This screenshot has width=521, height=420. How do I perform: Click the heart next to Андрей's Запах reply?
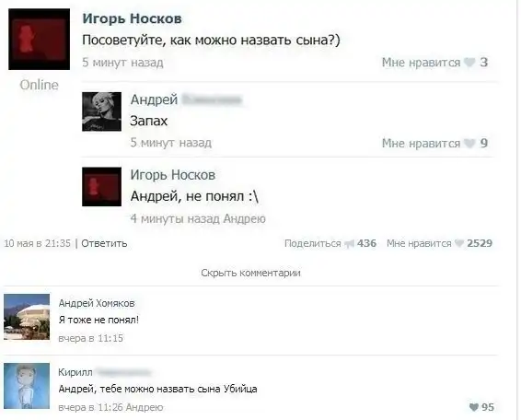pyautogui.click(x=469, y=144)
